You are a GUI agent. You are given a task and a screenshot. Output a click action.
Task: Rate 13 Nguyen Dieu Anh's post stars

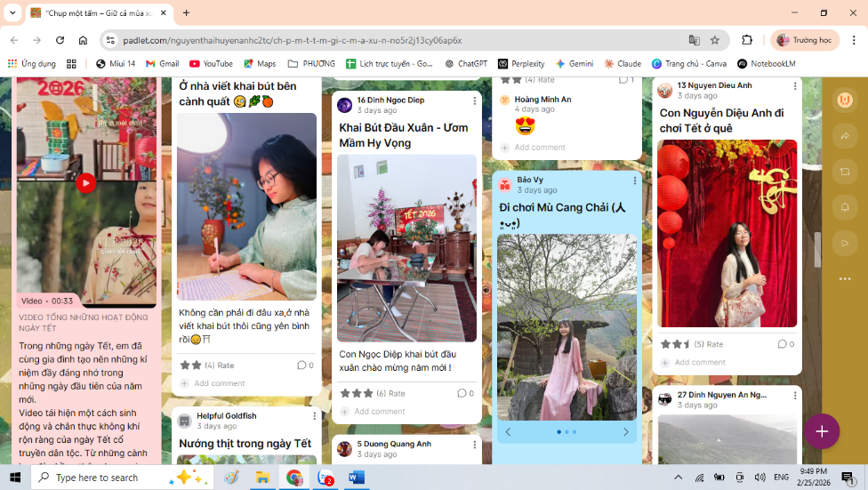674,344
